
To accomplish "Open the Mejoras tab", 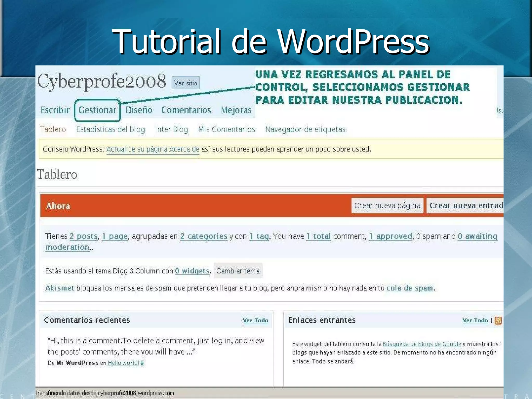I will 236,110.
